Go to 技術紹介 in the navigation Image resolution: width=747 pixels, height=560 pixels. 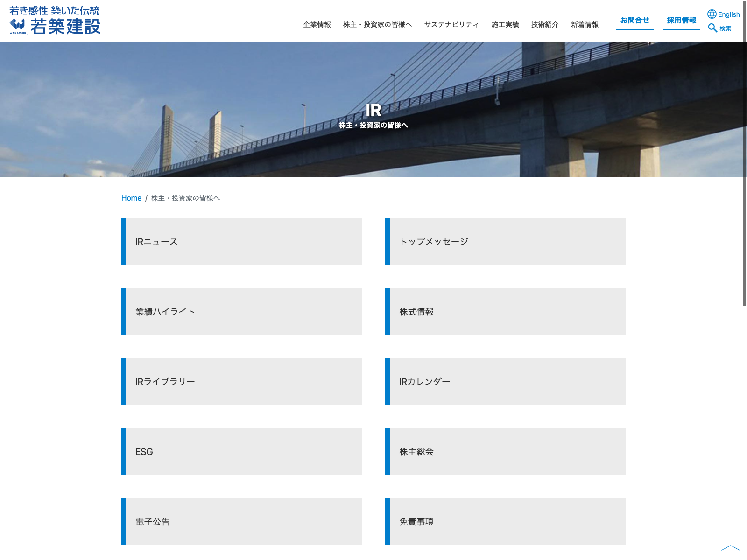pyautogui.click(x=545, y=25)
